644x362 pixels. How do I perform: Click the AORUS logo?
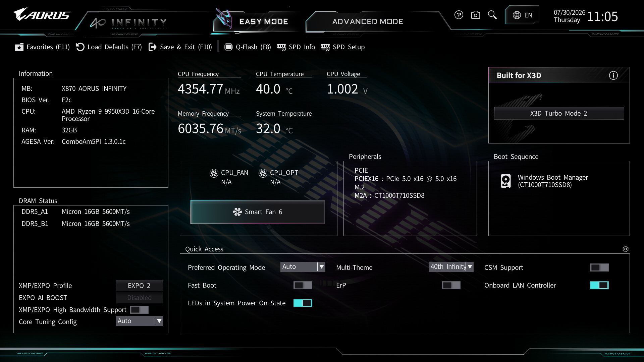pyautogui.click(x=42, y=14)
